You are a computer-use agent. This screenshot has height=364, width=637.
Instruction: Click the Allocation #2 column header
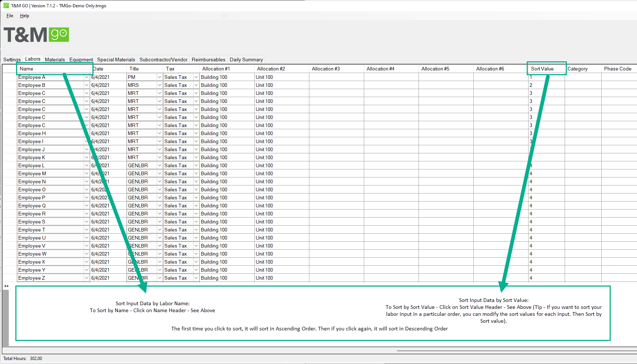(282, 69)
